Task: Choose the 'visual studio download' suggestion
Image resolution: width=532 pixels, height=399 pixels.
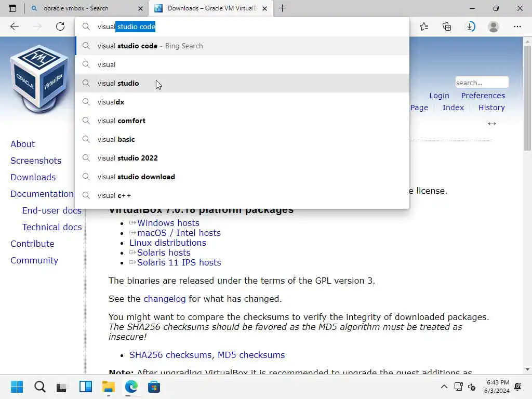Action: [242, 177]
